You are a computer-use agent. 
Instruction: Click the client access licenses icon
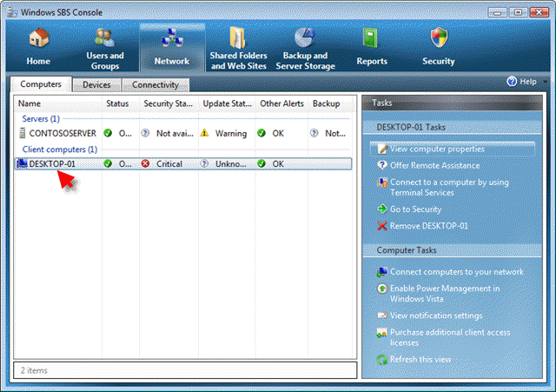coord(382,333)
